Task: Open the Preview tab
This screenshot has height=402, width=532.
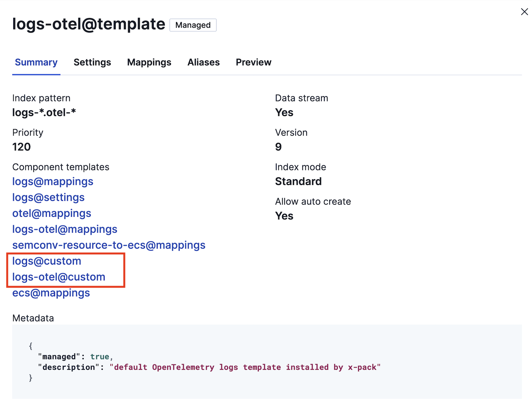Action: point(253,62)
